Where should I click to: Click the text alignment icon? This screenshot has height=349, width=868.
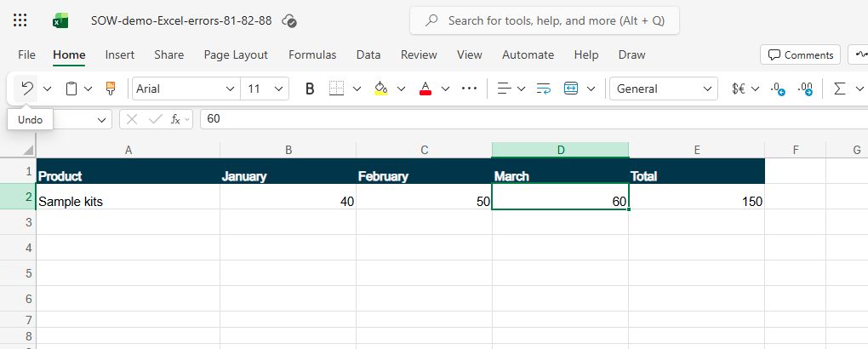pyautogui.click(x=504, y=89)
